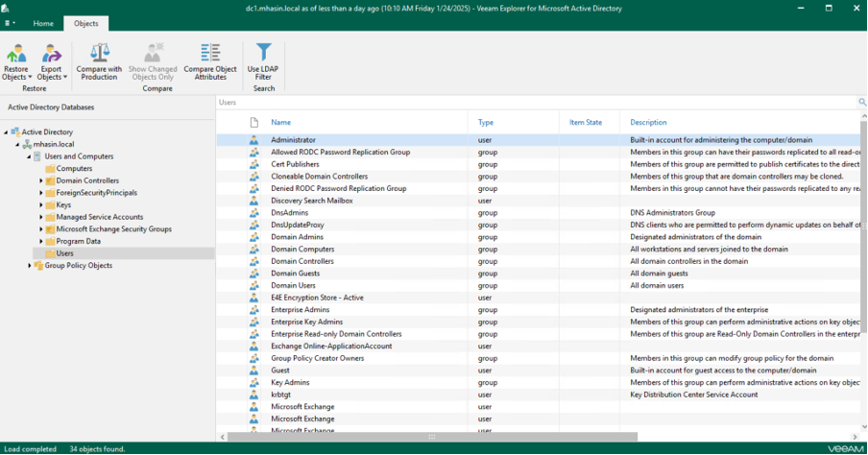Screen dimensions: 868x455
Task: Click the Users search input field
Action: [536, 102]
